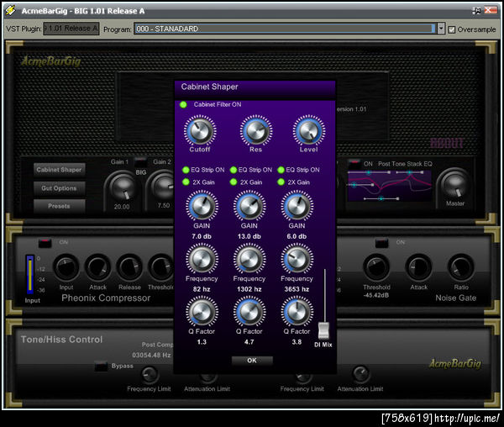Open the Program dropdown arrow

point(441,29)
